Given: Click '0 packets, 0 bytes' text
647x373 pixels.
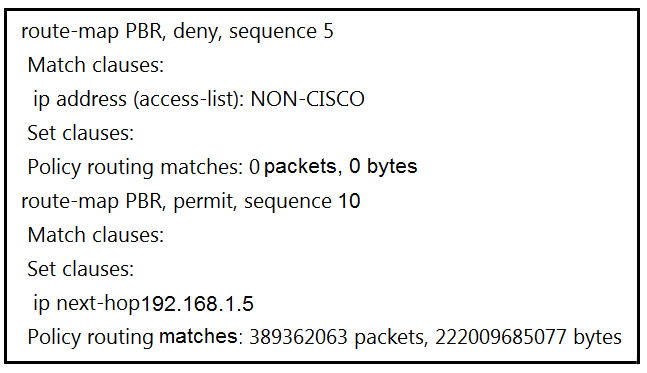Looking at the screenshot, I should 333,167.
